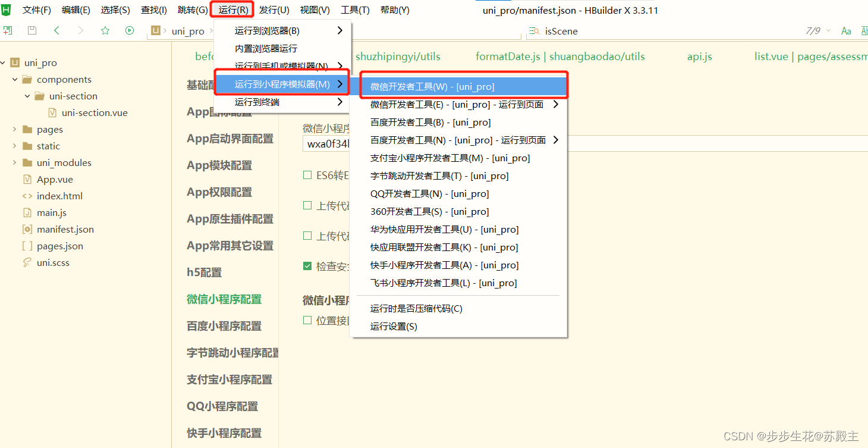Viewport: 868px width, 448px height.
Task: Go back with the left arrow icon
Action: [x=56, y=30]
